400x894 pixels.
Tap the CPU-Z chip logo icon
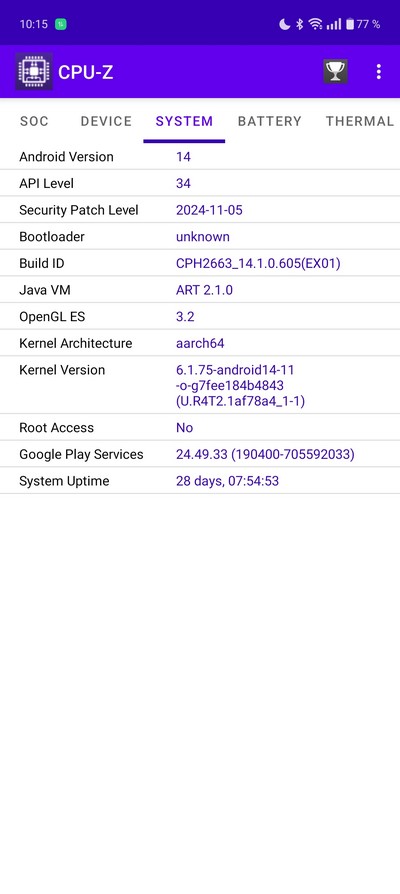pos(34,71)
